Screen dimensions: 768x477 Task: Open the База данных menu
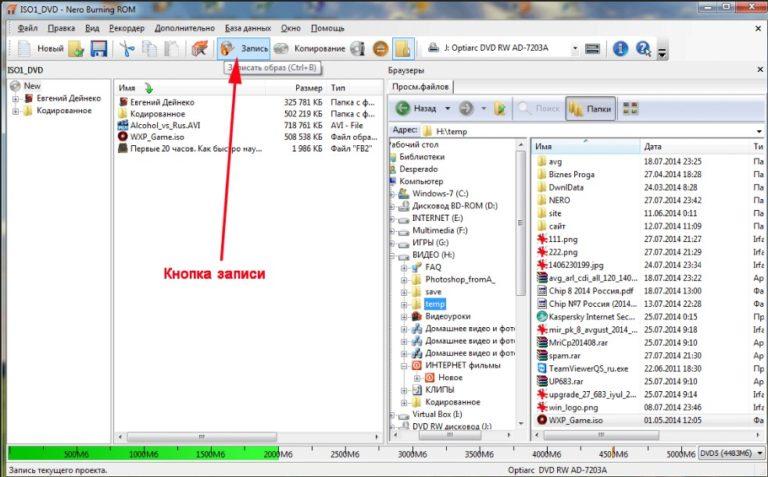tap(248, 28)
